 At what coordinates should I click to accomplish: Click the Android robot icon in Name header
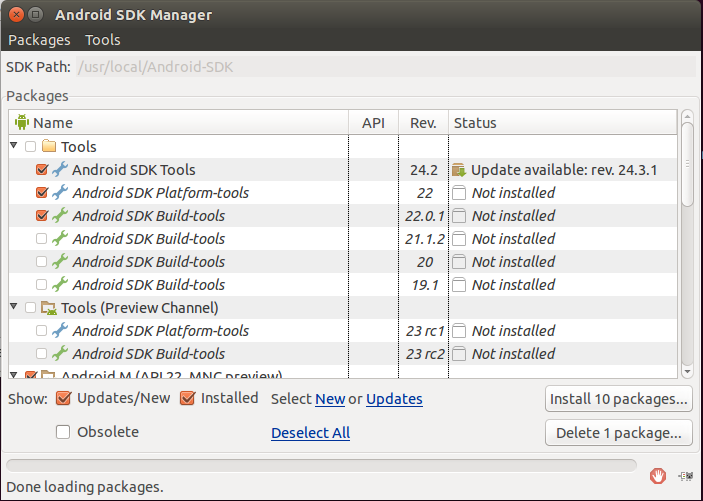22,122
